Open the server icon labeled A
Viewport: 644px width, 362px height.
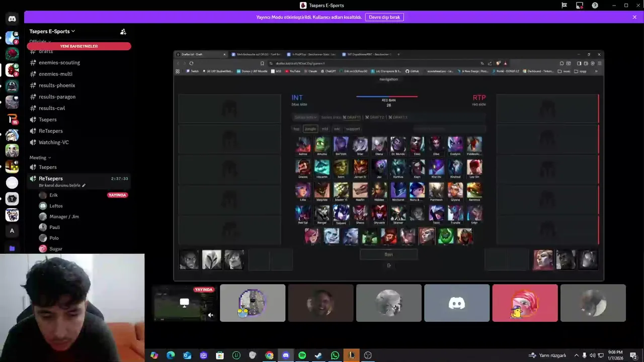(x=12, y=231)
